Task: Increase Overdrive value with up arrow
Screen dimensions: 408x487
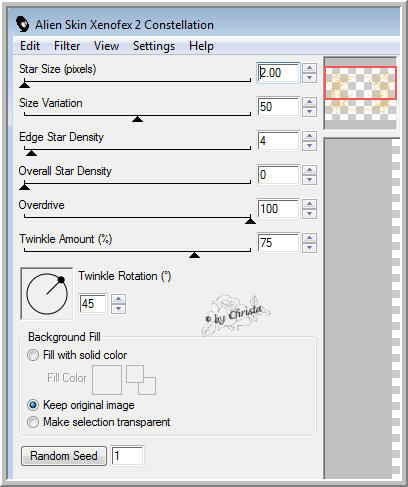Action: point(310,204)
